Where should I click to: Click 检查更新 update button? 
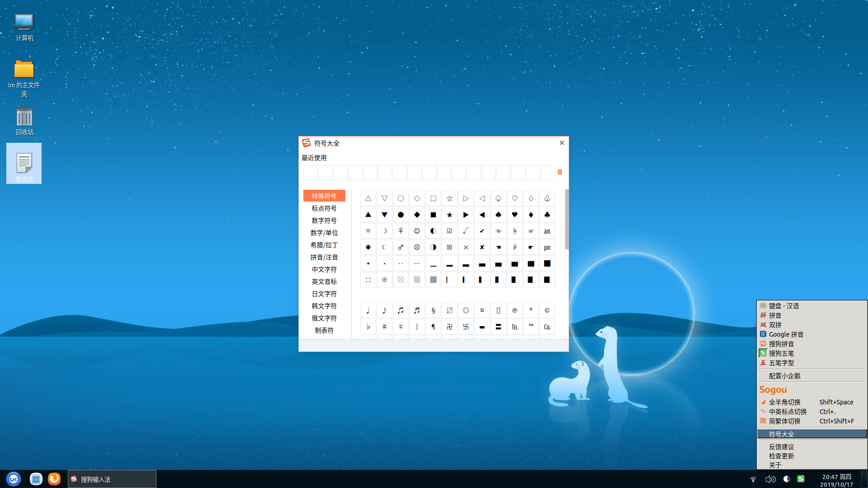pyautogui.click(x=782, y=456)
